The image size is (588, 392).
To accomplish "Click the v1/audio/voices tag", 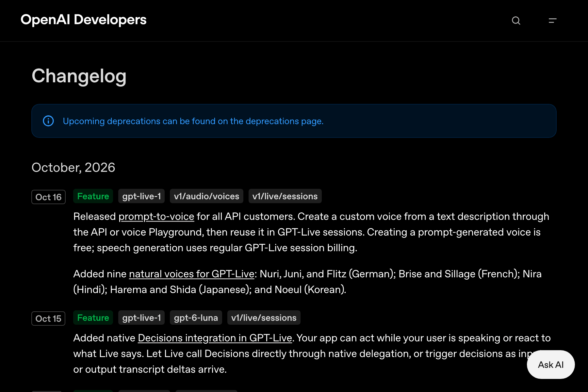I will 206,196.
